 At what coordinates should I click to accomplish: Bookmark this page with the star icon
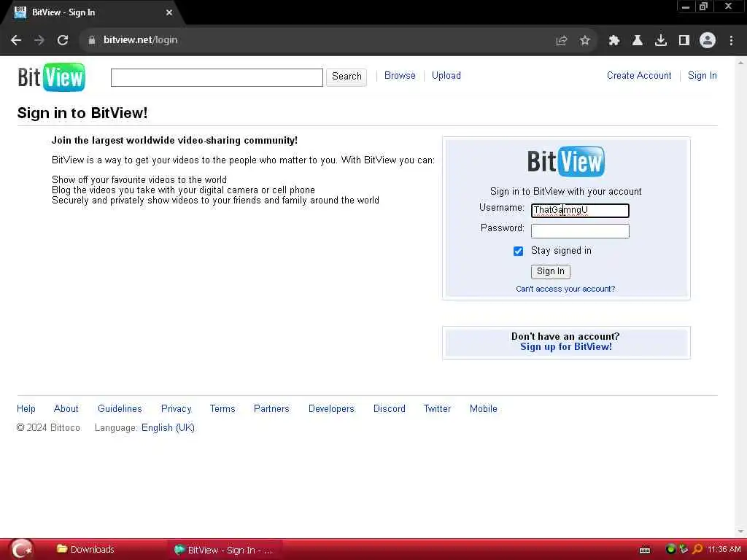coord(584,41)
